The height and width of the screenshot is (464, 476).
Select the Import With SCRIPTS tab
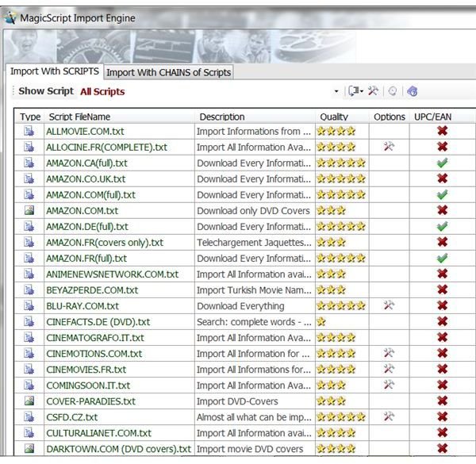coord(55,71)
